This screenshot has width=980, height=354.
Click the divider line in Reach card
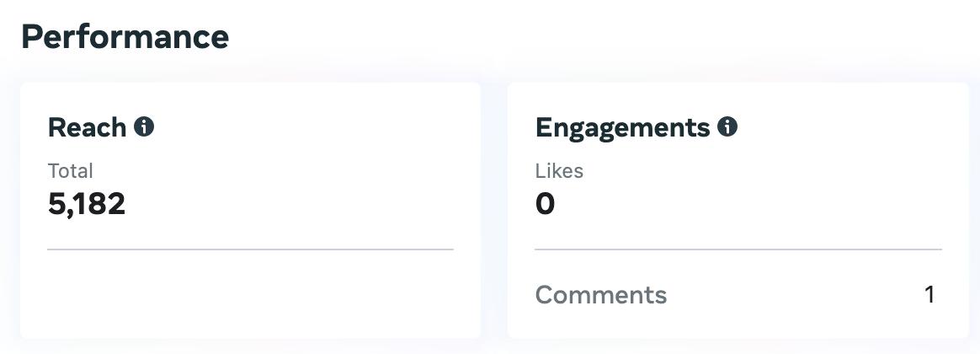tap(250, 249)
